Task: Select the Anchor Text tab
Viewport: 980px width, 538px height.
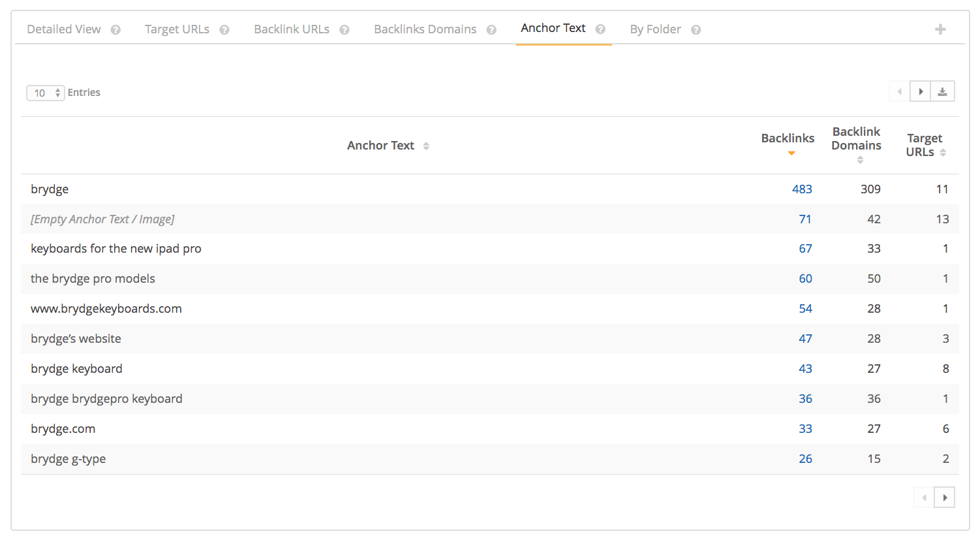Action: point(553,28)
